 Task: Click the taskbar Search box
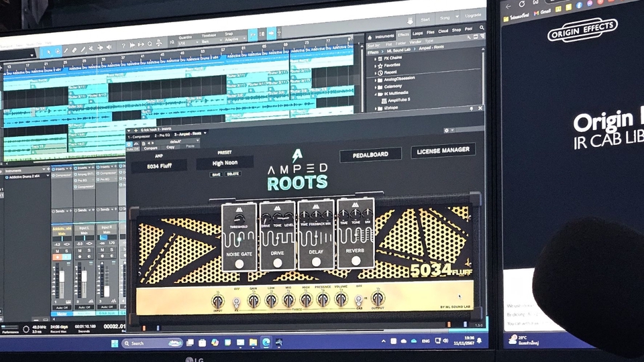point(152,343)
